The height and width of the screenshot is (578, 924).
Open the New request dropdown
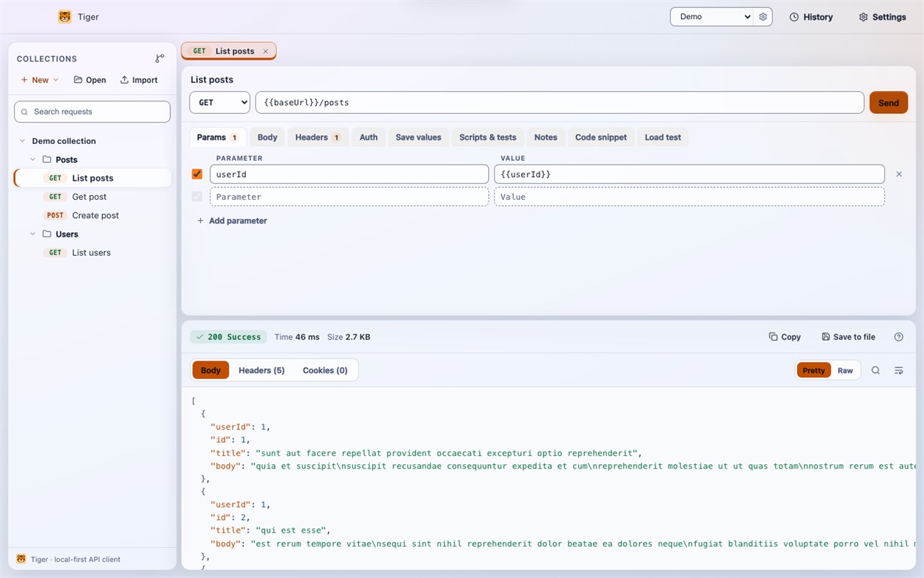click(40, 80)
